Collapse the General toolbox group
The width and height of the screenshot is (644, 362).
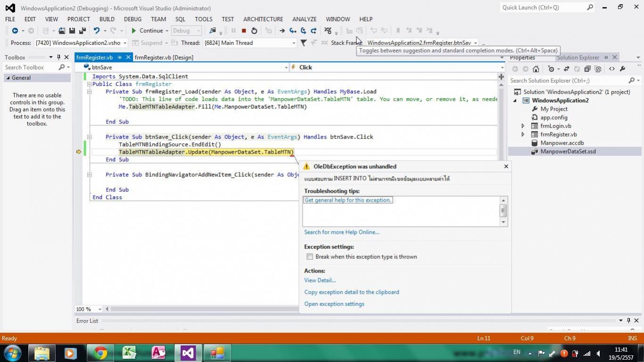pos(8,78)
